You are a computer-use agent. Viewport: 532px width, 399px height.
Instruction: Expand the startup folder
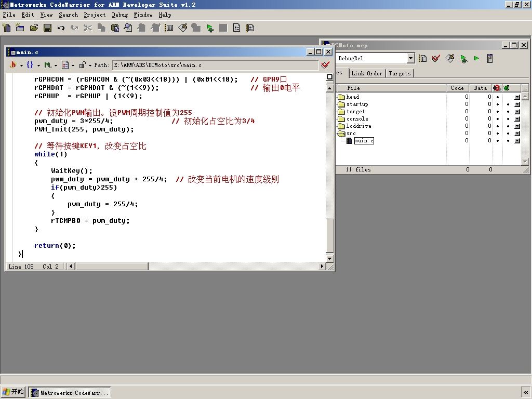[341, 104]
